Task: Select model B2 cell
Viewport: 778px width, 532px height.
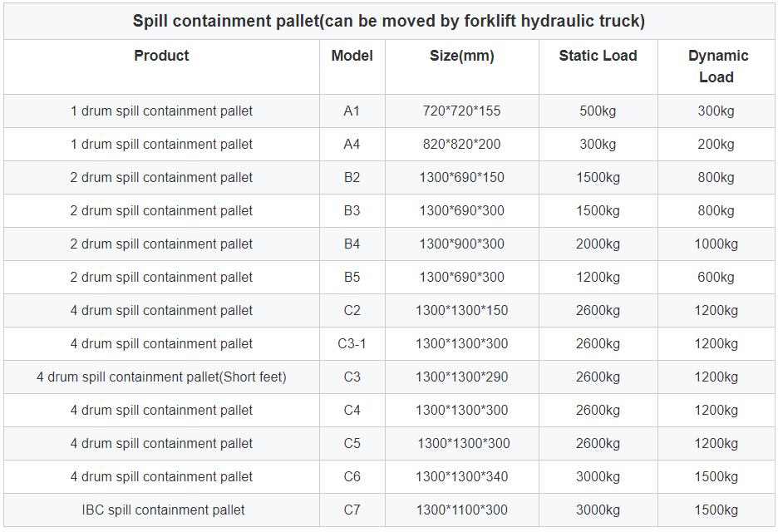Action: [352, 177]
